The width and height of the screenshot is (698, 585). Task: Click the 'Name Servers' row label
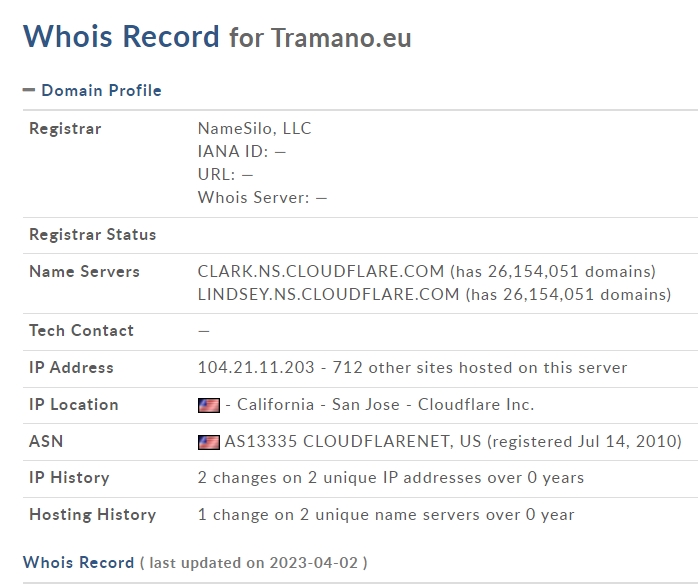click(84, 272)
